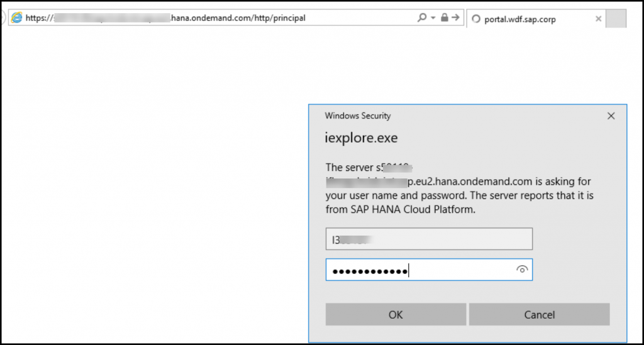Viewport: 644px width, 345px height.
Task: Click 'from SAP HANA Cloud Platform.' text
Action: tap(401, 210)
